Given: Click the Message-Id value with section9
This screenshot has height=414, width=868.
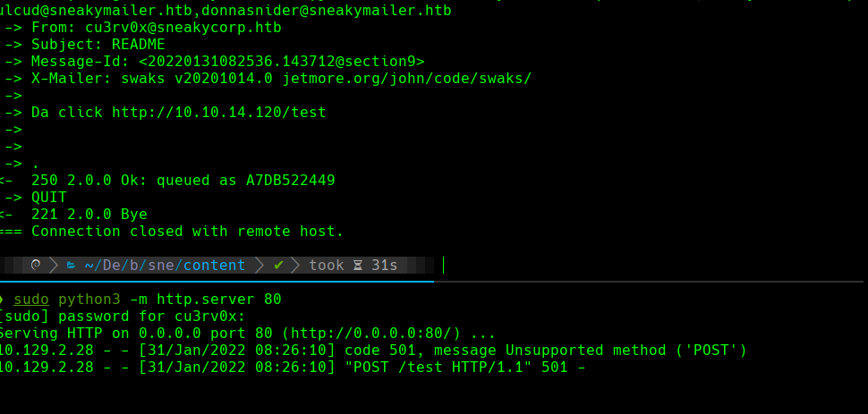Looking at the screenshot, I should pyautogui.click(x=282, y=62).
